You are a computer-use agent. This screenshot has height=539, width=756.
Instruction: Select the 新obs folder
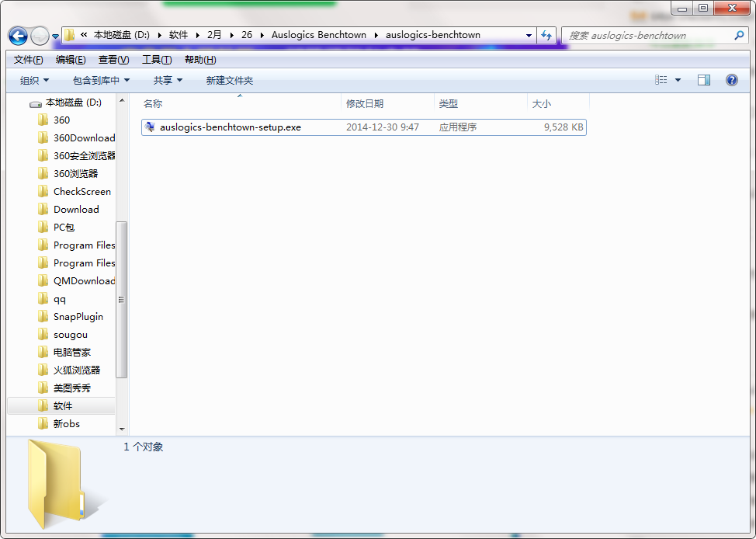click(x=67, y=424)
